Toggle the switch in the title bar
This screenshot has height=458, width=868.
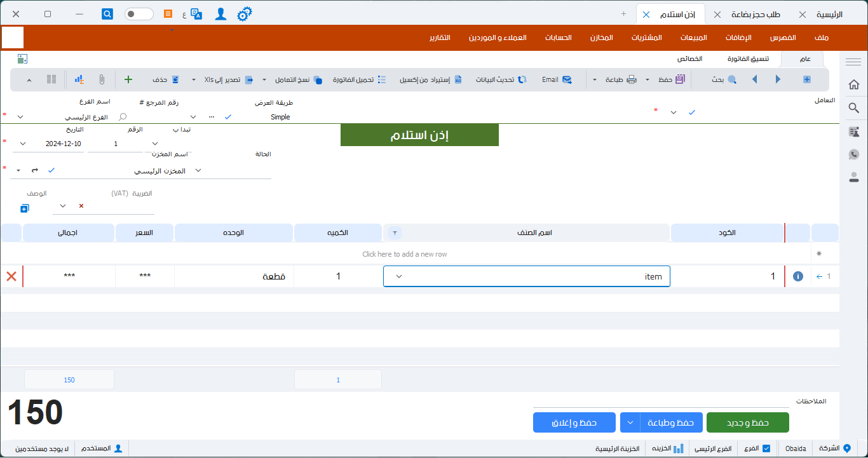tap(139, 14)
